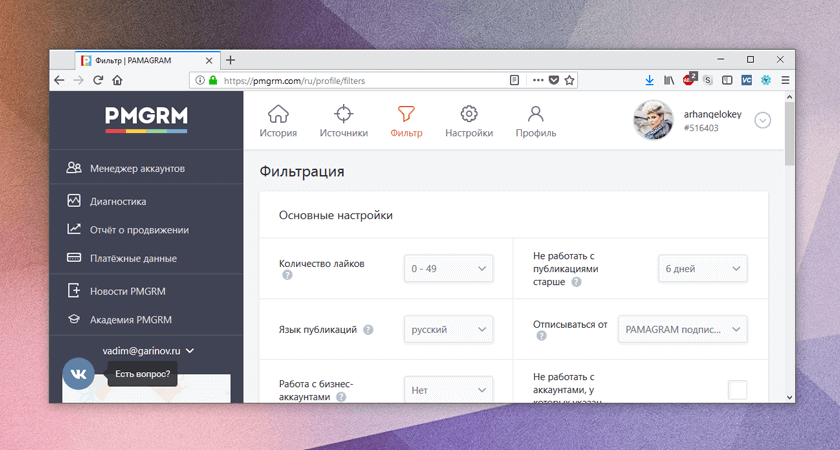Viewport: 840px width, 450px height.
Task: Open a new browser tab
Action: (x=230, y=60)
